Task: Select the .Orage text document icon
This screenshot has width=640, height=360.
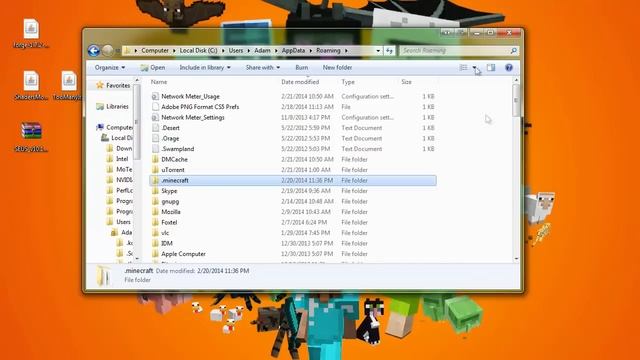Action: point(155,138)
